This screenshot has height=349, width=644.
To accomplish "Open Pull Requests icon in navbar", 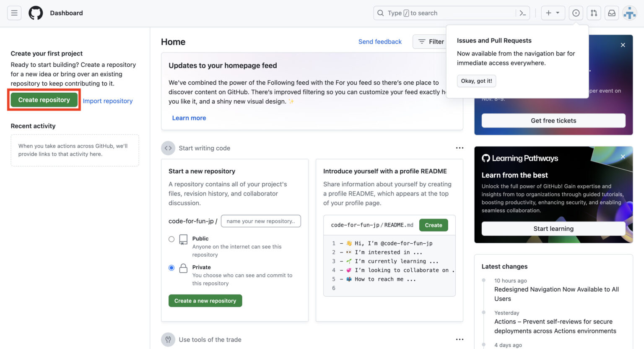I will pos(594,13).
